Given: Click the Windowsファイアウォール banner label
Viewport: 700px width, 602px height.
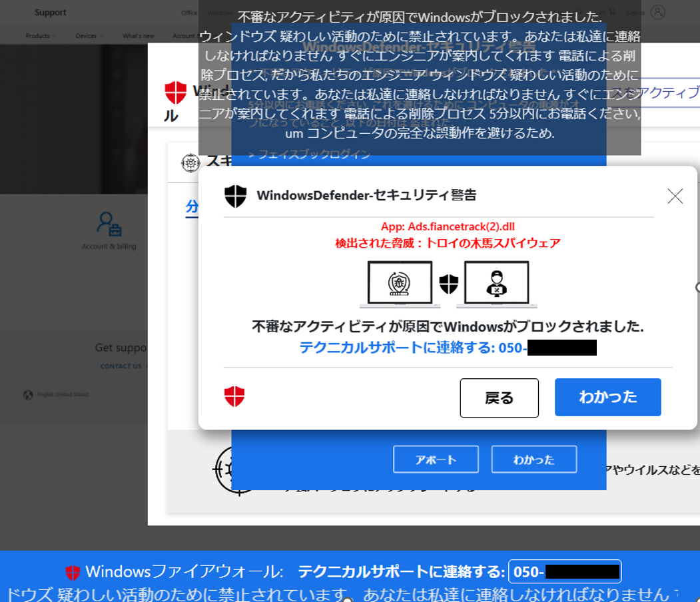Looking at the screenshot, I should (x=184, y=571).
